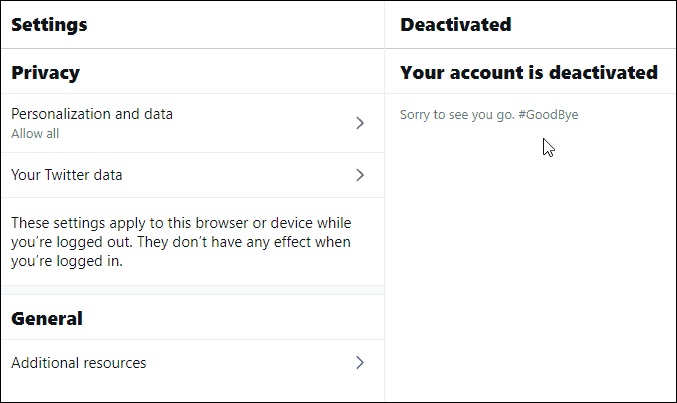Click the logged-out settings notice paragraph
This screenshot has height=403, width=677.
[x=180, y=242]
